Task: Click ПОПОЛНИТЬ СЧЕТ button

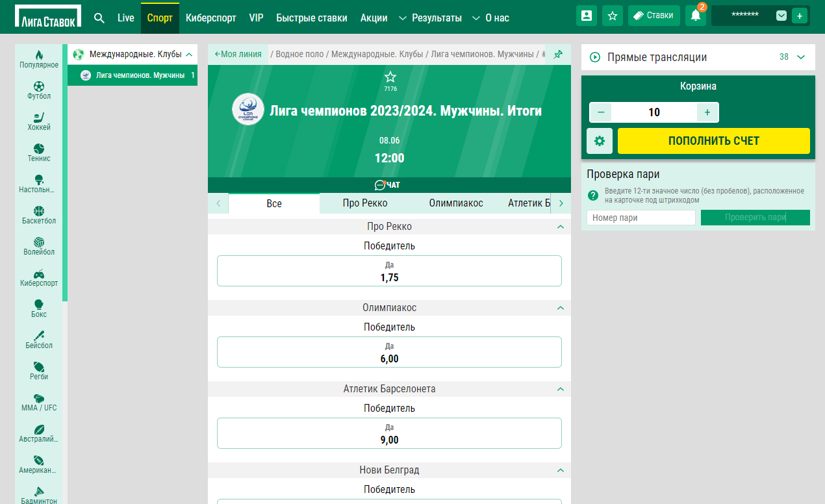Action: click(714, 141)
